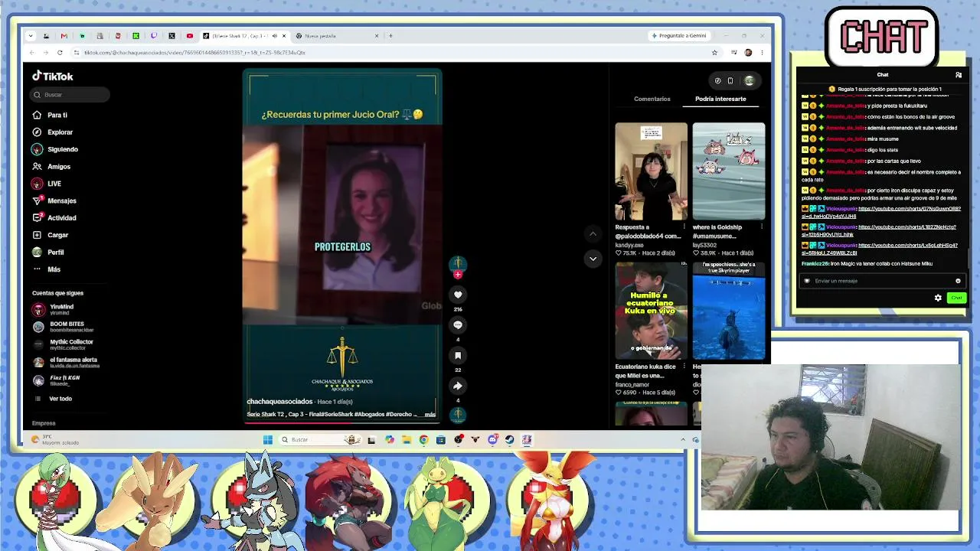The height and width of the screenshot is (551, 980).
Task: Show hidden system tray icons
Action: [x=682, y=440]
